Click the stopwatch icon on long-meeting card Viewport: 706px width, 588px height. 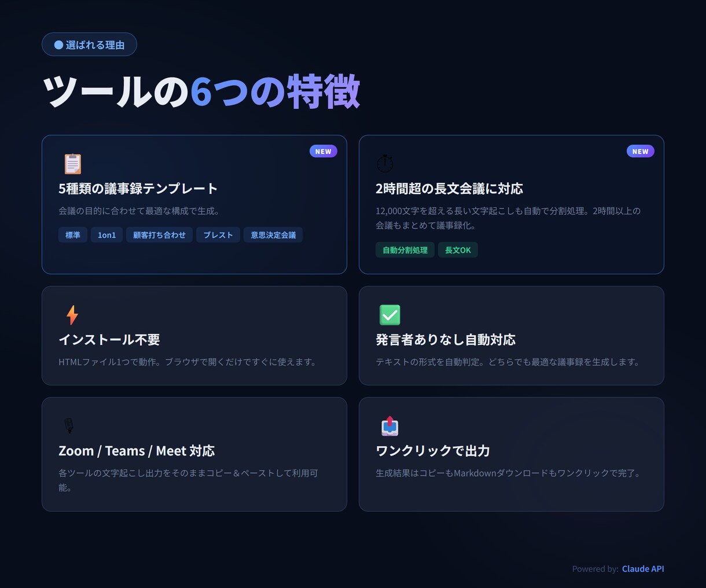pyautogui.click(x=385, y=164)
